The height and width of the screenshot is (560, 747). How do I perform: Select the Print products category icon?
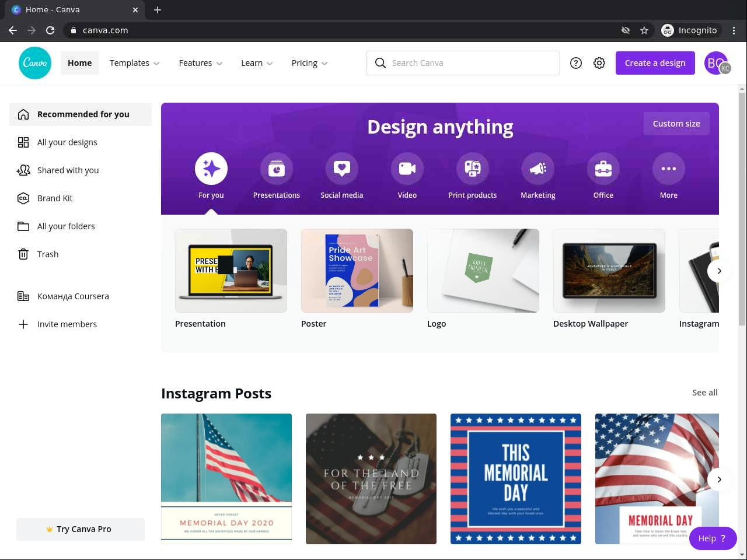(x=473, y=169)
